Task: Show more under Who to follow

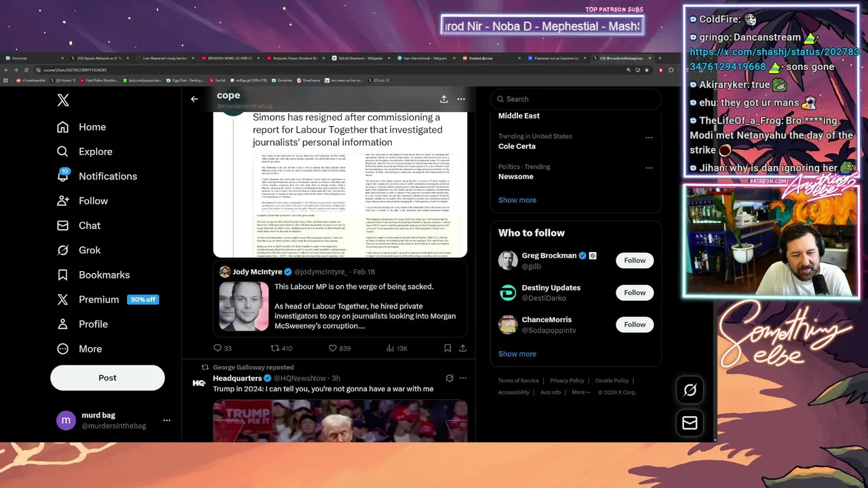Action: point(517,354)
